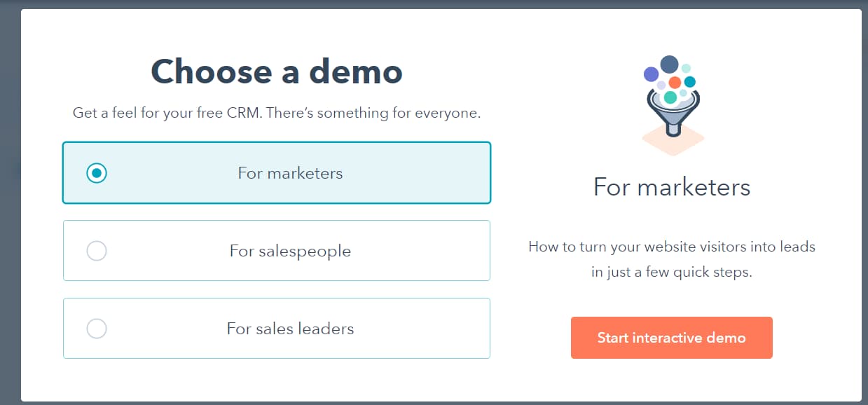Choose the For salespeople option label
The image size is (868, 405).
click(x=290, y=251)
